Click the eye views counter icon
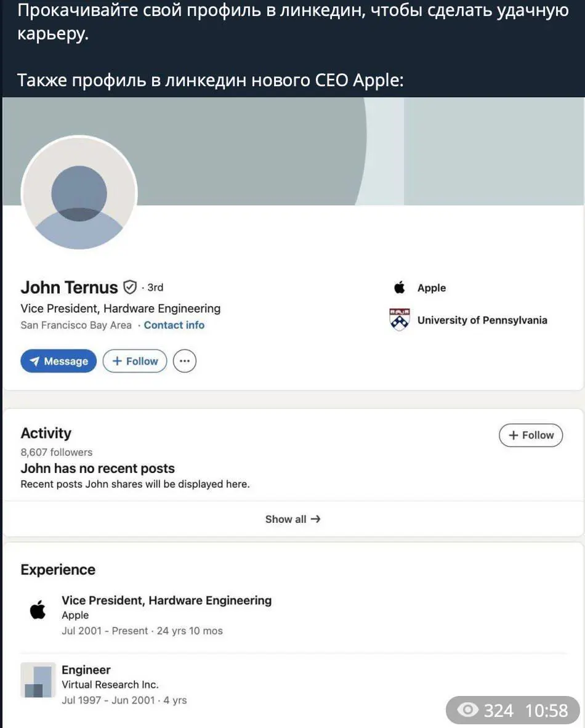The image size is (585, 728). click(468, 710)
